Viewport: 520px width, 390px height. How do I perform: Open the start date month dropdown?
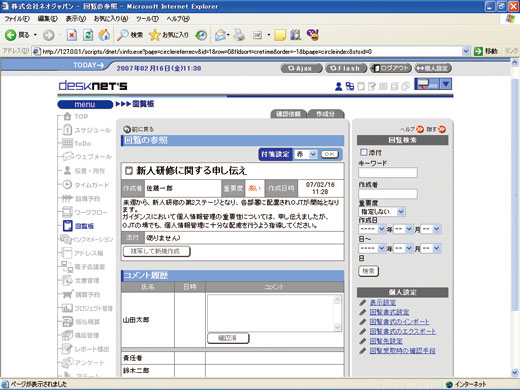(x=403, y=229)
